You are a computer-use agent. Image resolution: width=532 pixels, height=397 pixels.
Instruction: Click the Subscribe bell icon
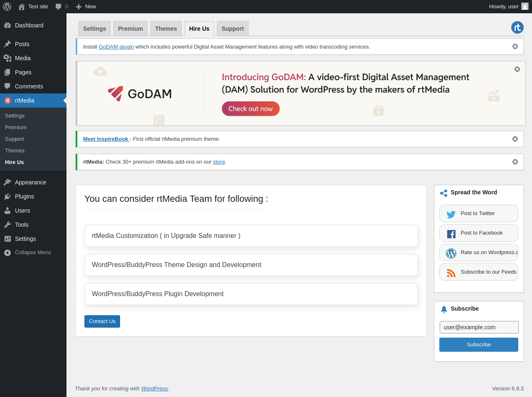tap(444, 309)
